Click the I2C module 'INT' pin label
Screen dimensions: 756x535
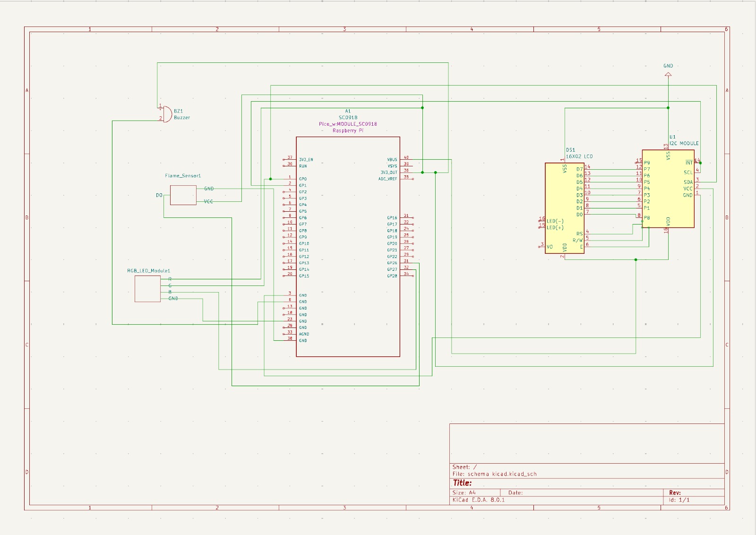689,163
